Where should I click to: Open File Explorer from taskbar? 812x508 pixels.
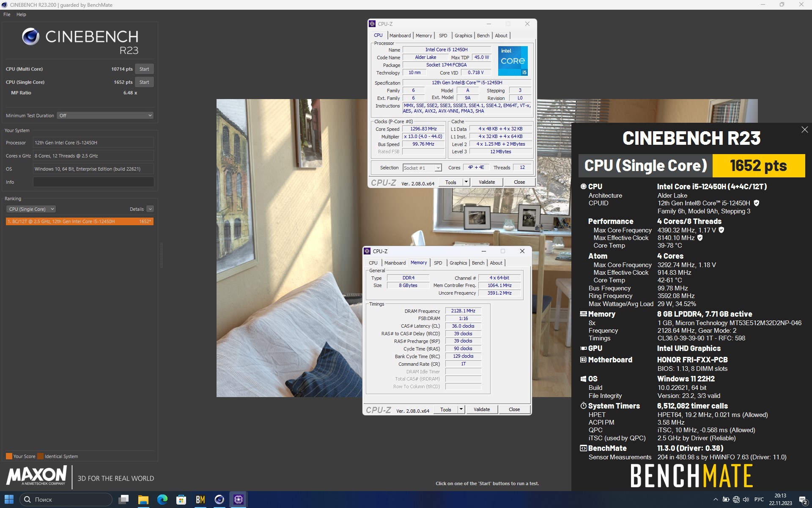coord(143,500)
